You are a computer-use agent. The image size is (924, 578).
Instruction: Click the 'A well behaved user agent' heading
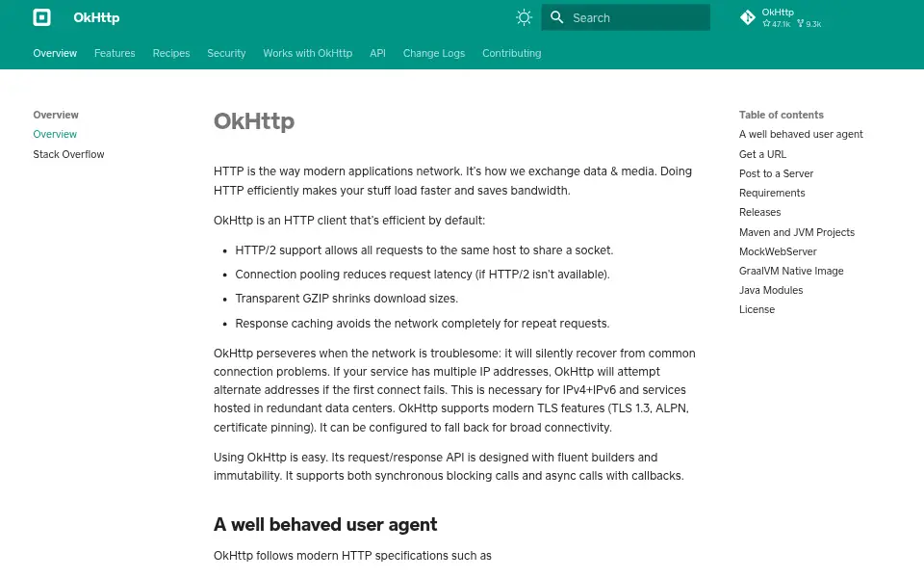(x=325, y=524)
